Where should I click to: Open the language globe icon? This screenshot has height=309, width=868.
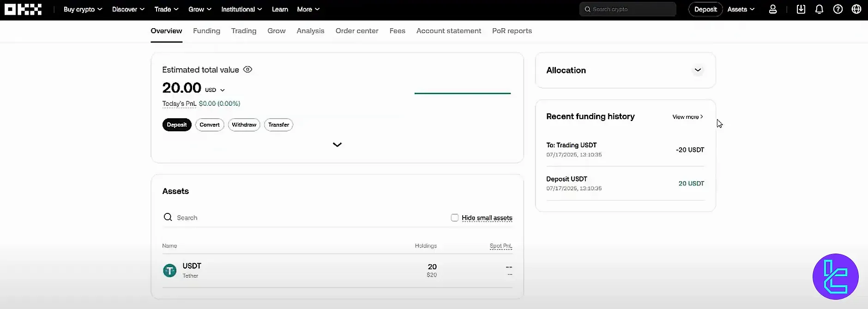(856, 9)
